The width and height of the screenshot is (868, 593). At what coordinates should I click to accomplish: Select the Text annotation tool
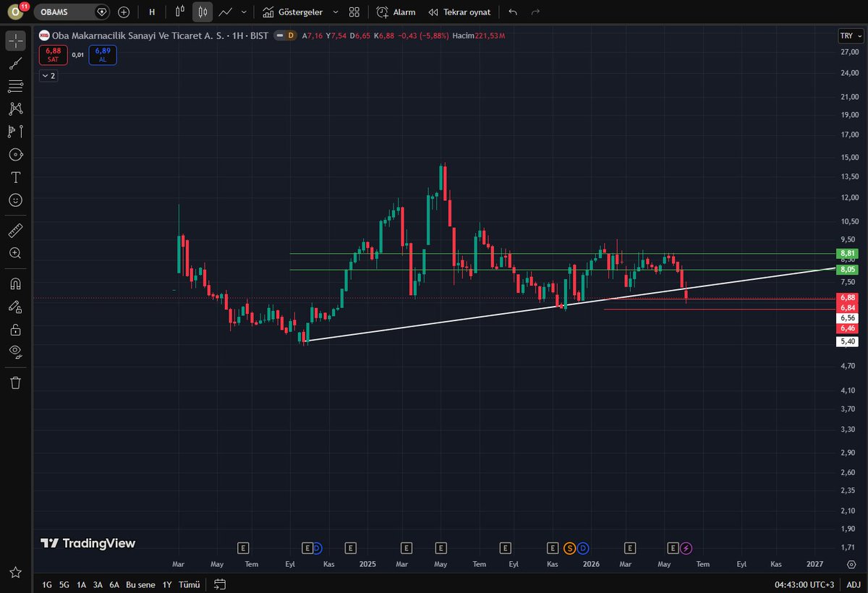click(x=15, y=177)
